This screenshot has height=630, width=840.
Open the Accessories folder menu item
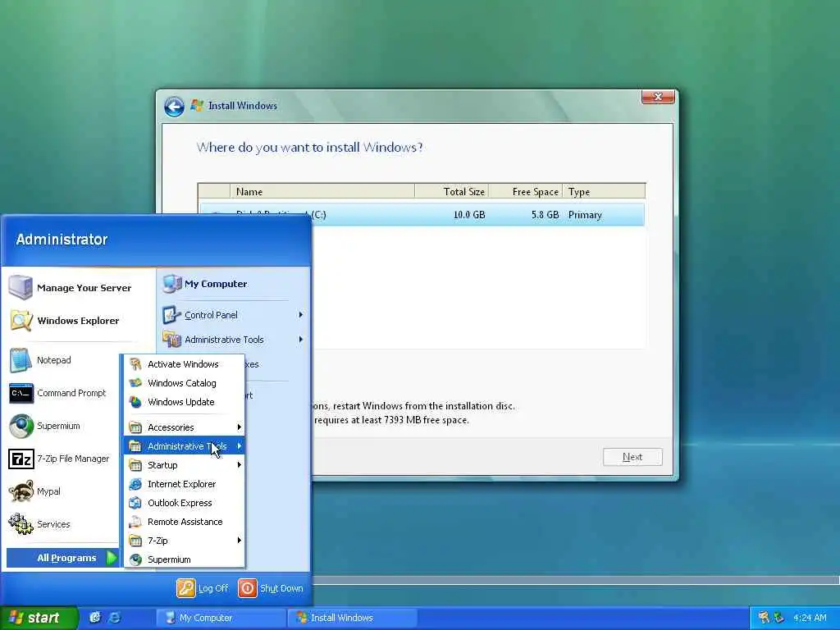pos(185,427)
